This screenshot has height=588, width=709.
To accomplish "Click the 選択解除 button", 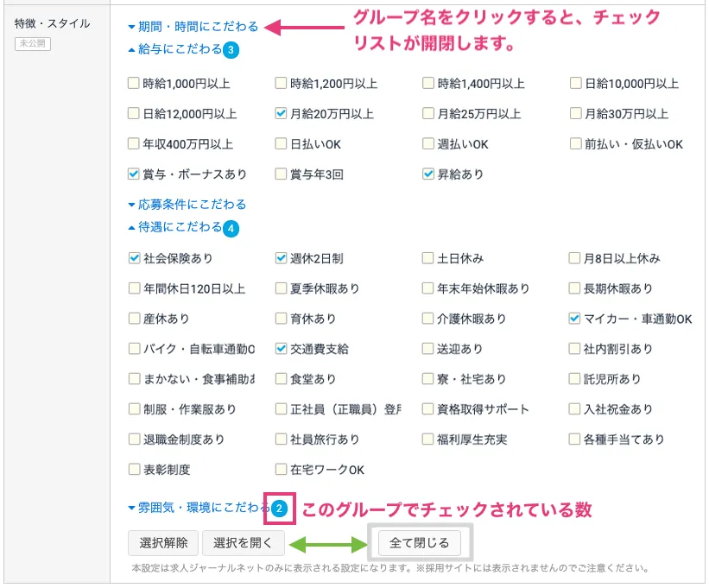I will [163, 542].
